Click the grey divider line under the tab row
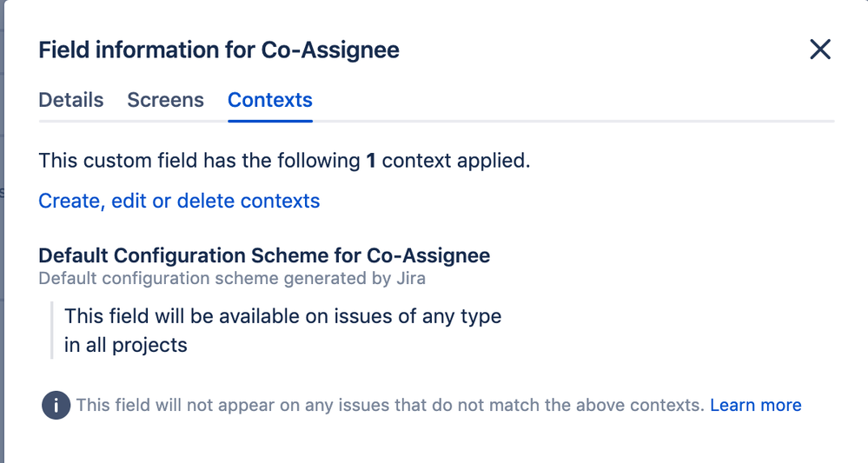The width and height of the screenshot is (868, 463). tap(565, 121)
